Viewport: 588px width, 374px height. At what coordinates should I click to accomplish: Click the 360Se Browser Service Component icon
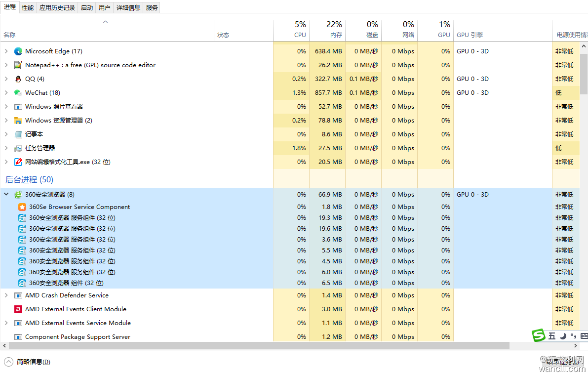(22, 207)
